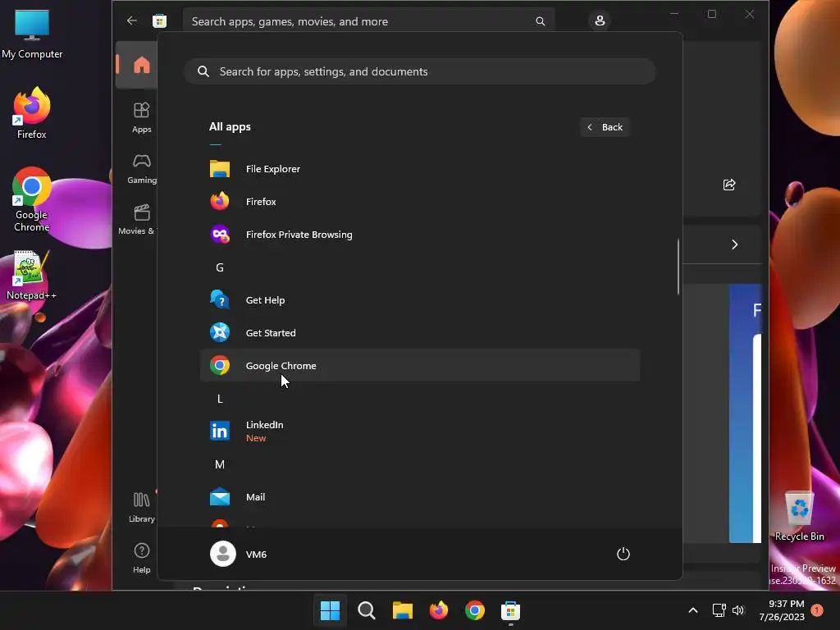Select Firefox desktop shortcut

click(x=32, y=113)
